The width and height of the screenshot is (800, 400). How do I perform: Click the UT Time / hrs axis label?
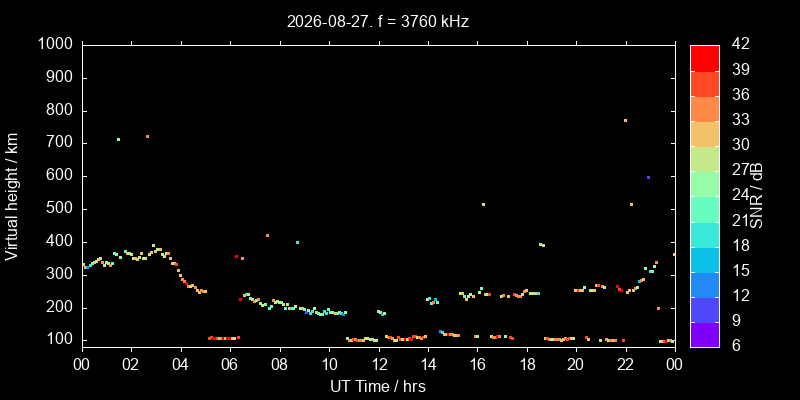pos(378,387)
